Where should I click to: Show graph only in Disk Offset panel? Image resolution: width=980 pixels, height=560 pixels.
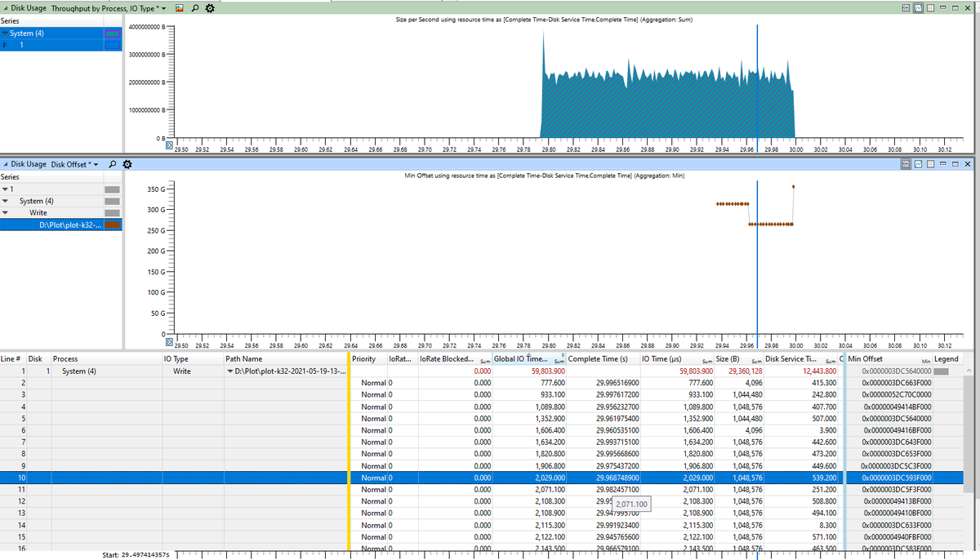tap(918, 164)
